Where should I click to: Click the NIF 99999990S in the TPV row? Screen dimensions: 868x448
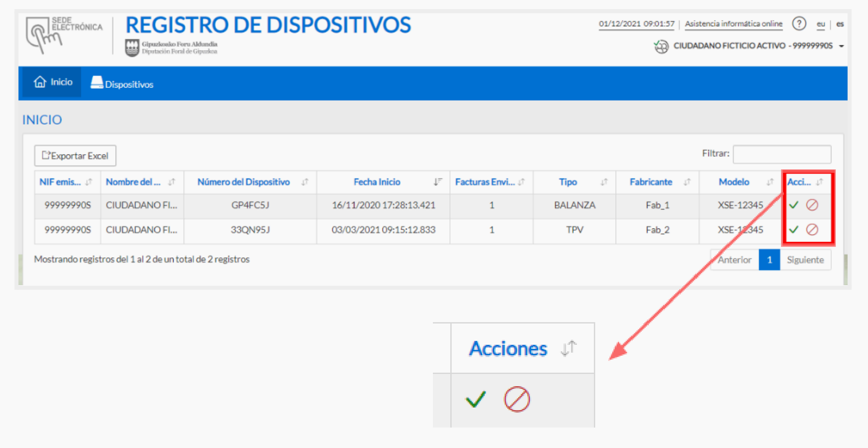click(67, 230)
